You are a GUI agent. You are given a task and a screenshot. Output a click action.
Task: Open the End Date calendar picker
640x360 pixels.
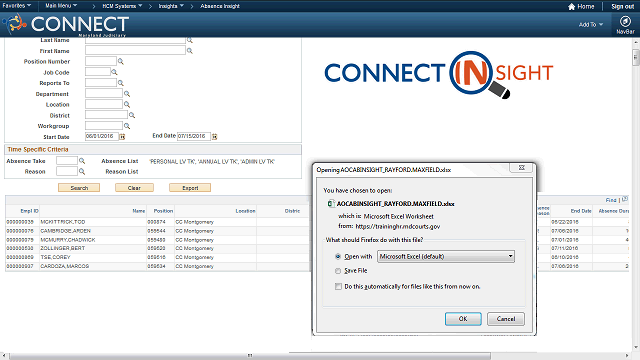click(215, 136)
